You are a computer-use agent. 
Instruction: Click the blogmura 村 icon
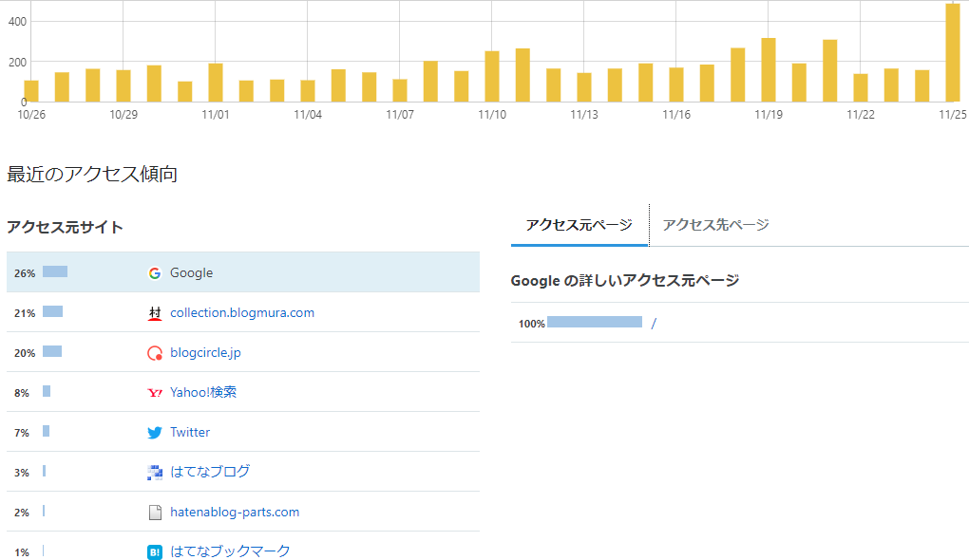tap(154, 311)
